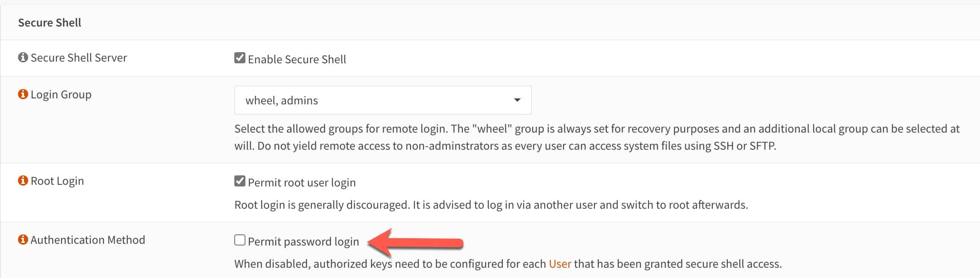Follow the orange User link
Viewport: 980px width, 278px height.
(560, 264)
